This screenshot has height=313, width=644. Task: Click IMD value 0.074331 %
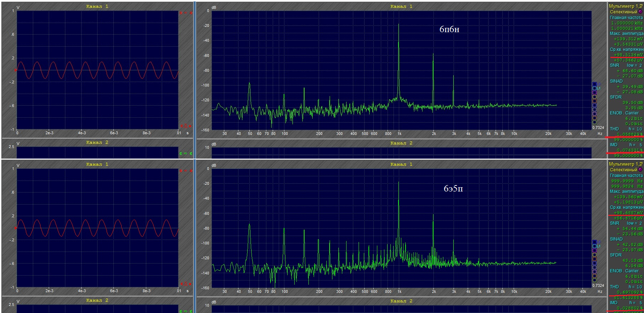pos(630,150)
